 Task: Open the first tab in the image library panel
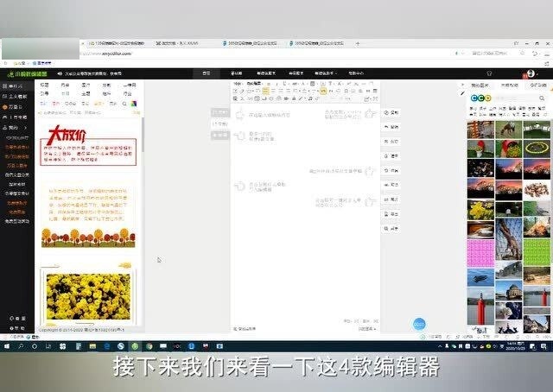point(480,85)
